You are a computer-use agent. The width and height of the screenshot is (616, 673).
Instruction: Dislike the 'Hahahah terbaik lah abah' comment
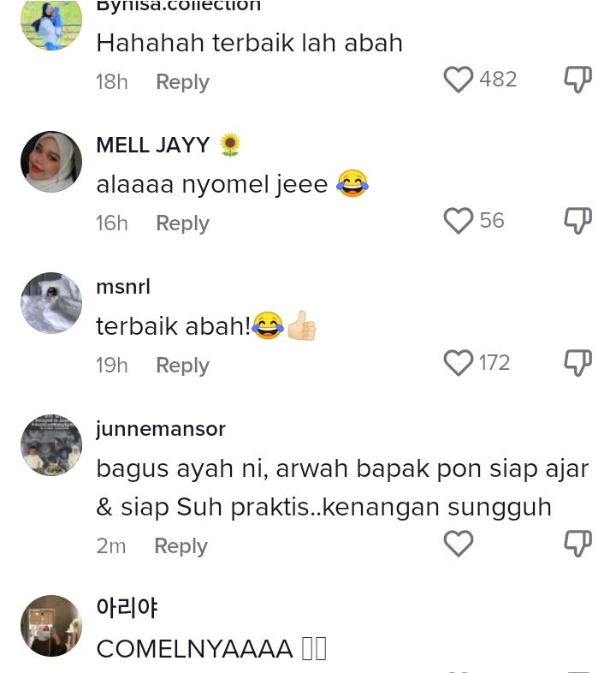click(577, 80)
